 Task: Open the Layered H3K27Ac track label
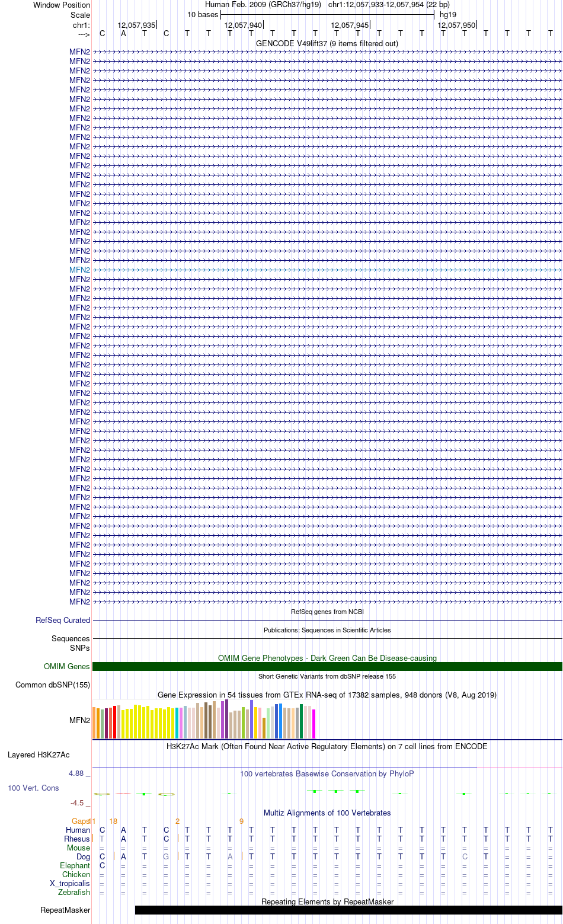tap(39, 754)
